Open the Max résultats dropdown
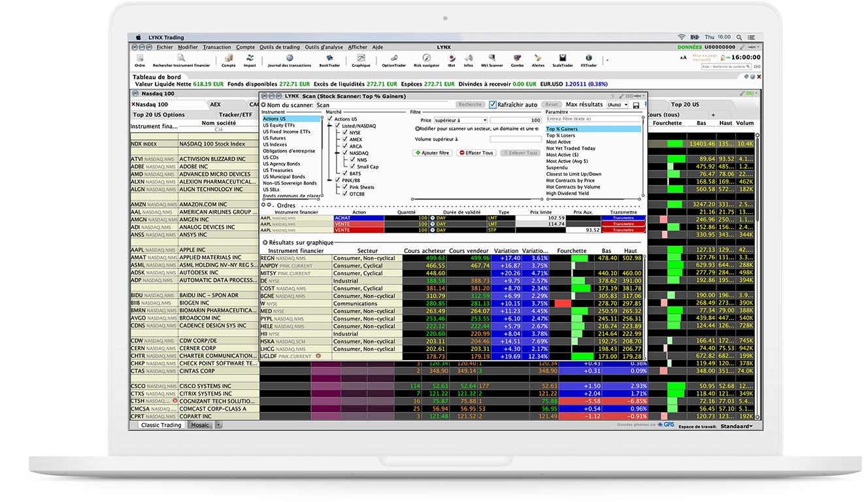The width and height of the screenshot is (868, 502). (x=617, y=105)
